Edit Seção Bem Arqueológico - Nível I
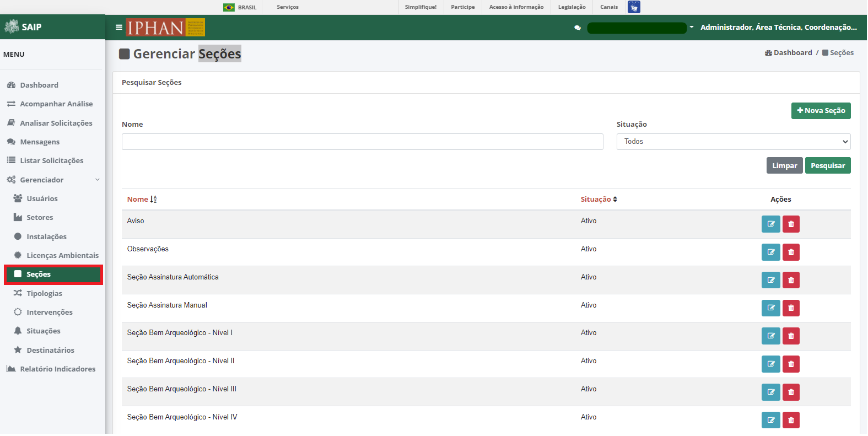868x436 pixels. 771,336
